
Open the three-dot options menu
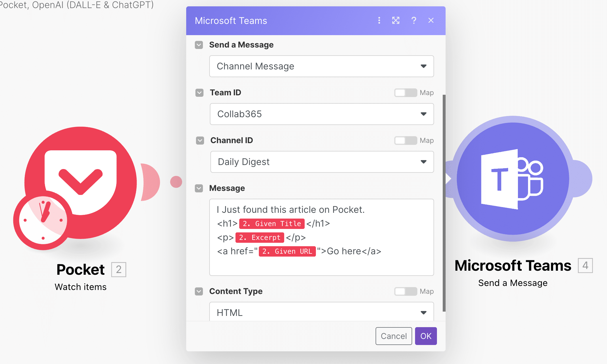coord(379,20)
